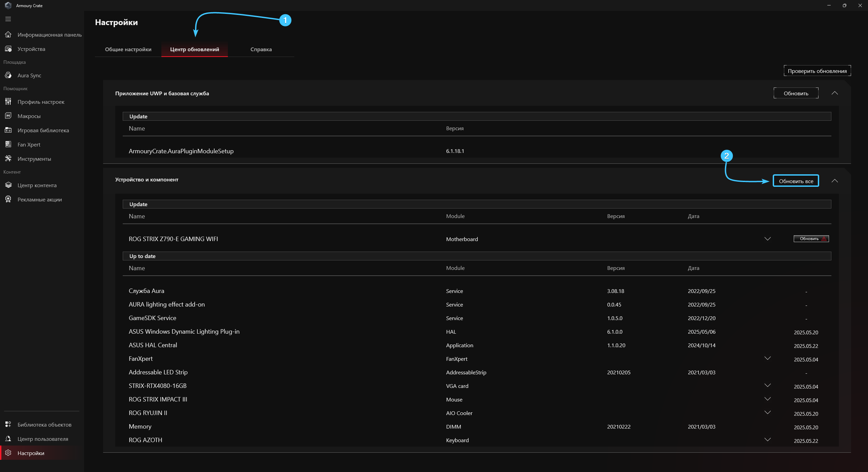The width and height of the screenshot is (868, 472).
Task: Expand STRIX-RTX4080-16GB row chevron
Action: pos(768,385)
